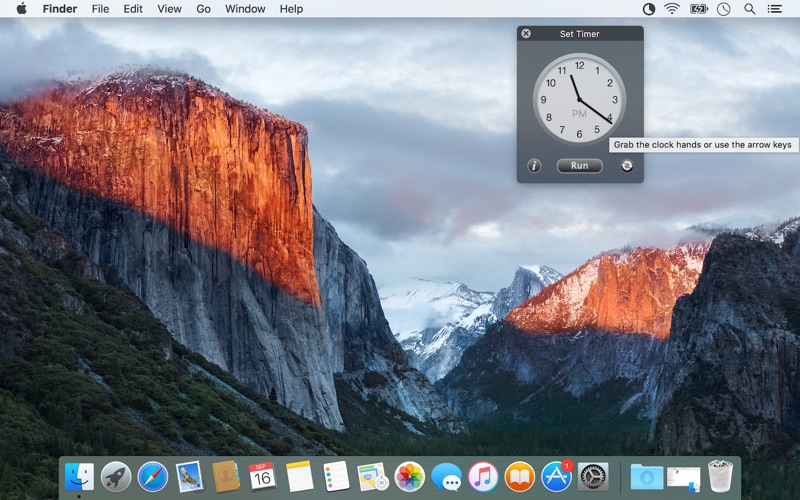Click the clock icon in menu bar
Image resolution: width=800 pixels, height=500 pixels.
pos(723,9)
